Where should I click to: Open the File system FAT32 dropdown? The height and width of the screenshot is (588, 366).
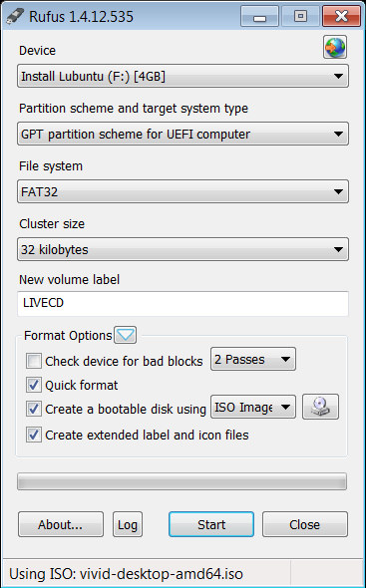[x=183, y=191]
